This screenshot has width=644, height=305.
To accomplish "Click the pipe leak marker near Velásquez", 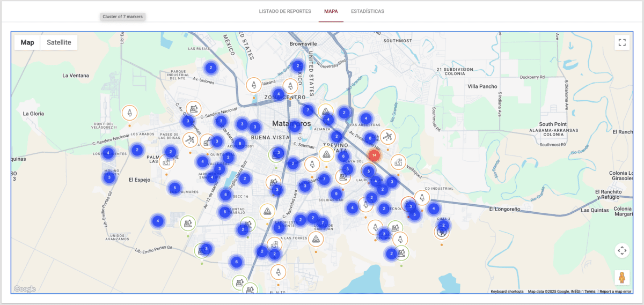I will click(398, 161).
